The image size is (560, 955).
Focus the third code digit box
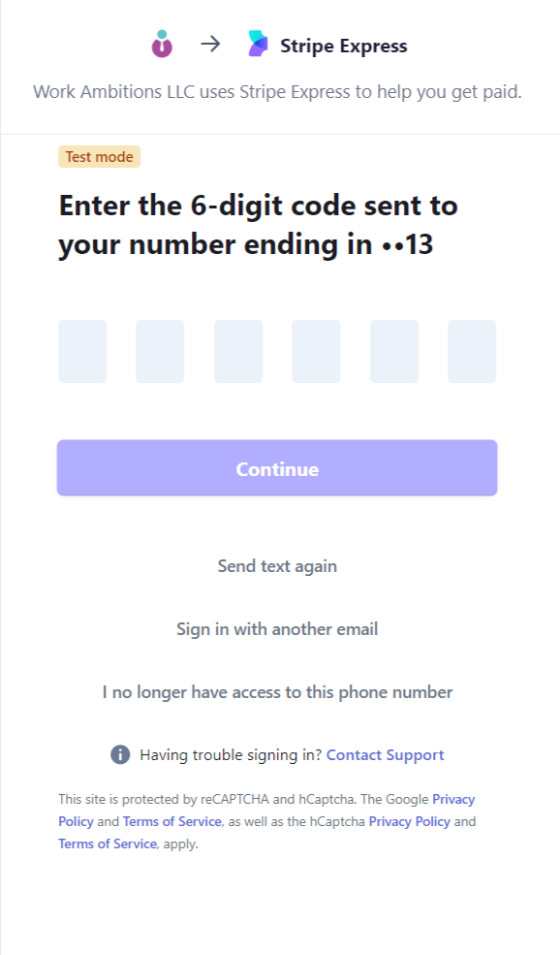tap(238, 351)
